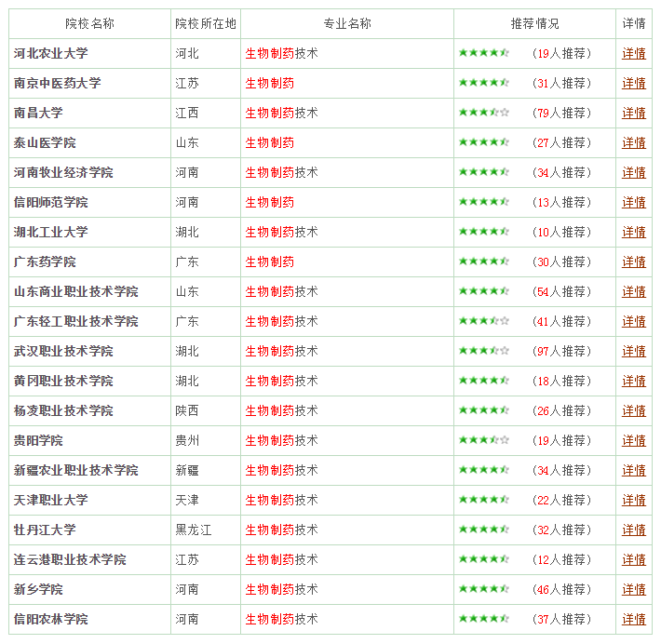Click star rating for 牡丹江大学

coord(484,530)
